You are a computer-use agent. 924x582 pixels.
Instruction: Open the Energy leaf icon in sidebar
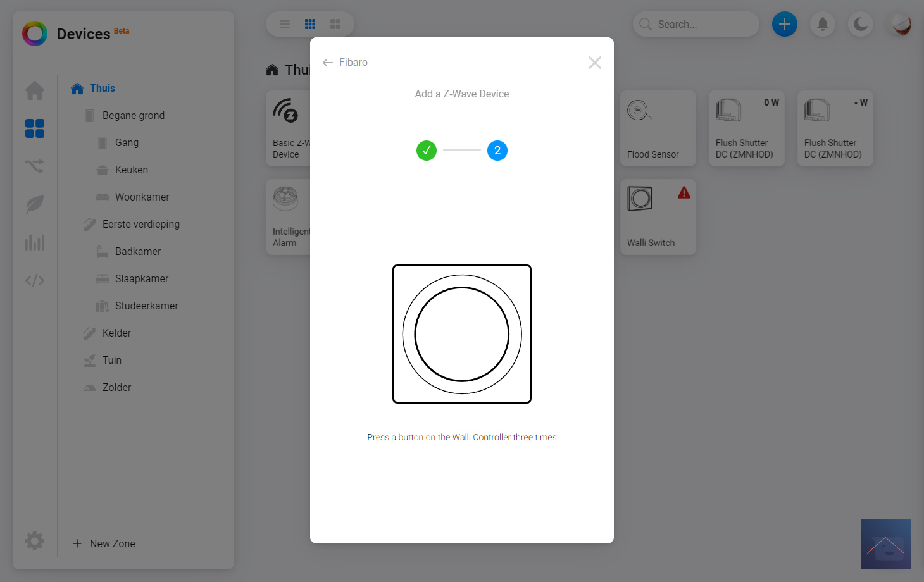35,204
